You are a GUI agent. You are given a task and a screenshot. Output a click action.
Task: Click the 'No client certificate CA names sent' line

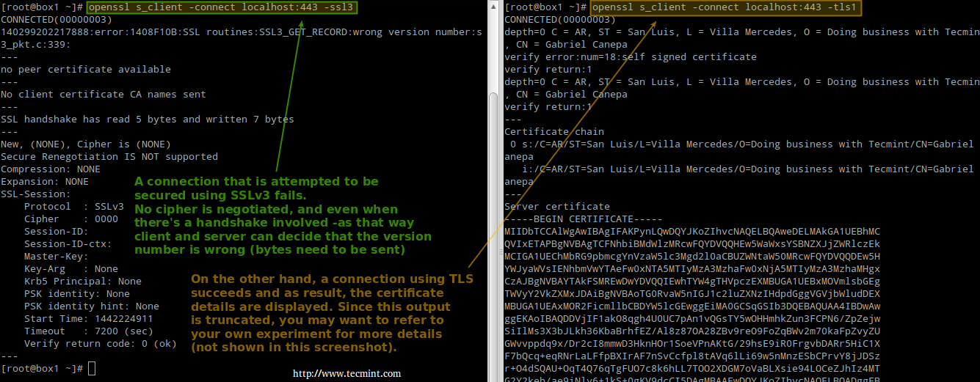click(104, 95)
